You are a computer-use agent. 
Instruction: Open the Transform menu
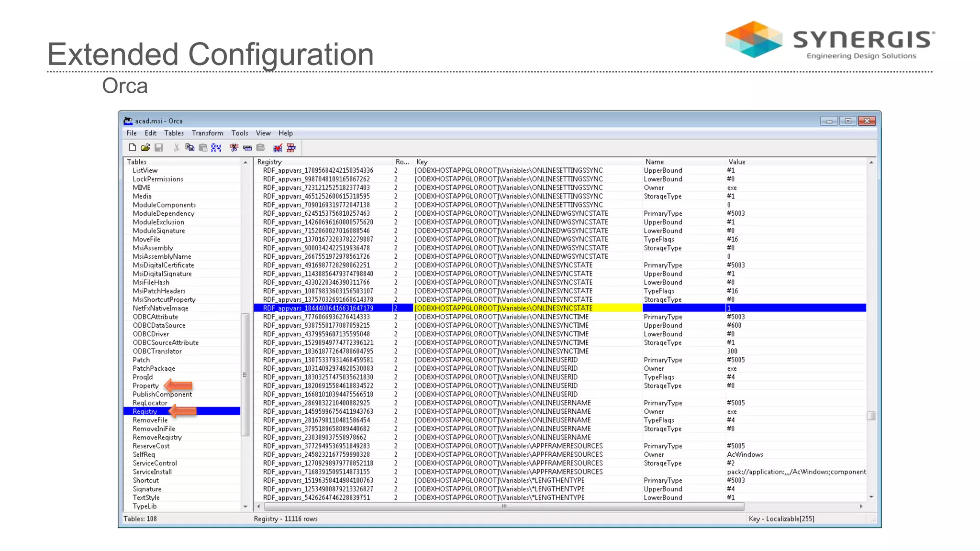coord(207,133)
